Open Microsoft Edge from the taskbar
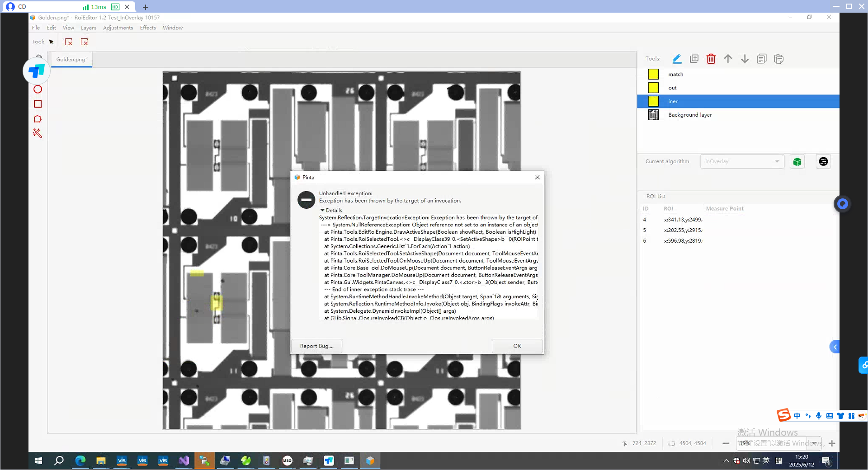 [80, 461]
